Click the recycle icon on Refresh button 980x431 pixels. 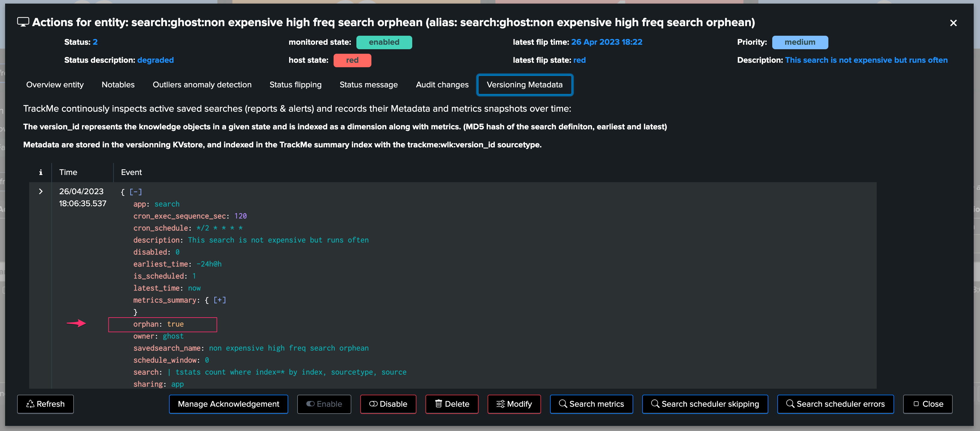click(30, 404)
